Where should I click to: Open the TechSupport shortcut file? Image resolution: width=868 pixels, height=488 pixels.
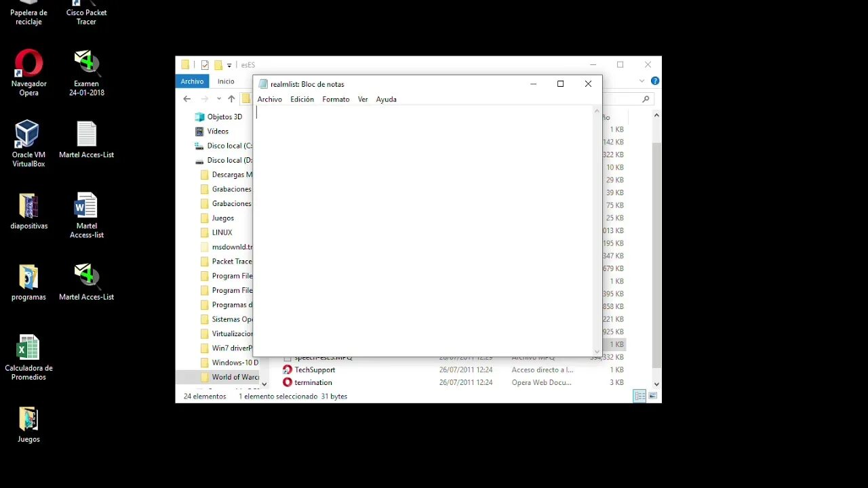(x=315, y=369)
